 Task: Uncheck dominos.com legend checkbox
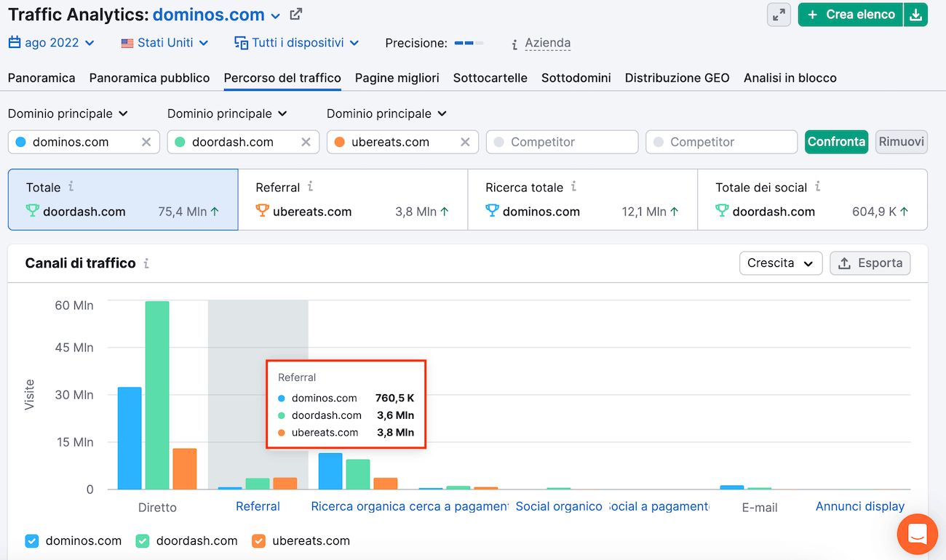click(31, 541)
